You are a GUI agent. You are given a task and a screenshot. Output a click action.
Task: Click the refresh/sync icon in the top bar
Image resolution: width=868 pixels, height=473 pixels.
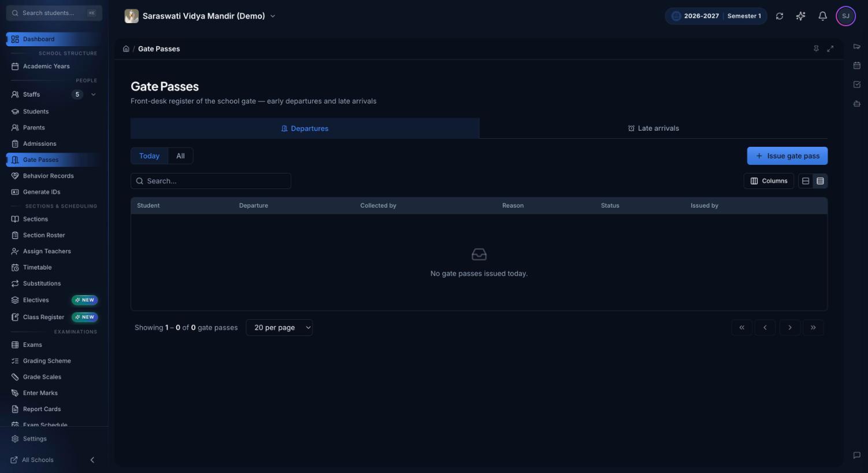pos(780,16)
